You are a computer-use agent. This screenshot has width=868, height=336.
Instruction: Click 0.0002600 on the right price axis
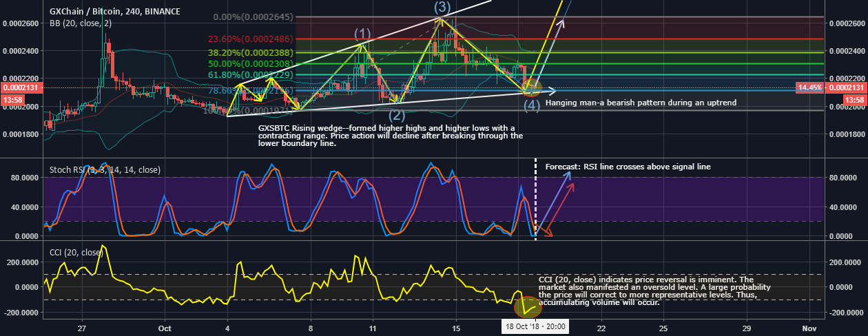[x=847, y=23]
